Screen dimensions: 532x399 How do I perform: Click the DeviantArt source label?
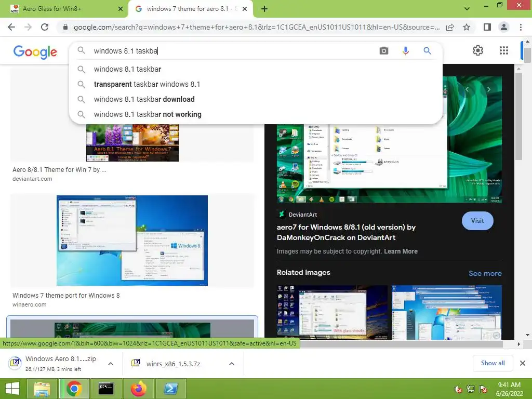click(303, 215)
